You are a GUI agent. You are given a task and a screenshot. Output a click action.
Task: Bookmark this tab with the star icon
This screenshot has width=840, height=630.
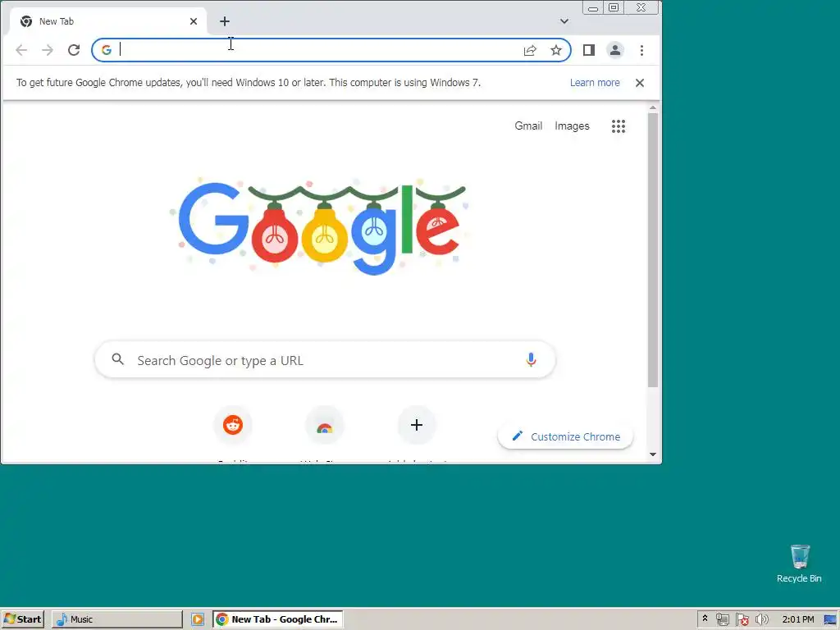pyautogui.click(x=556, y=50)
